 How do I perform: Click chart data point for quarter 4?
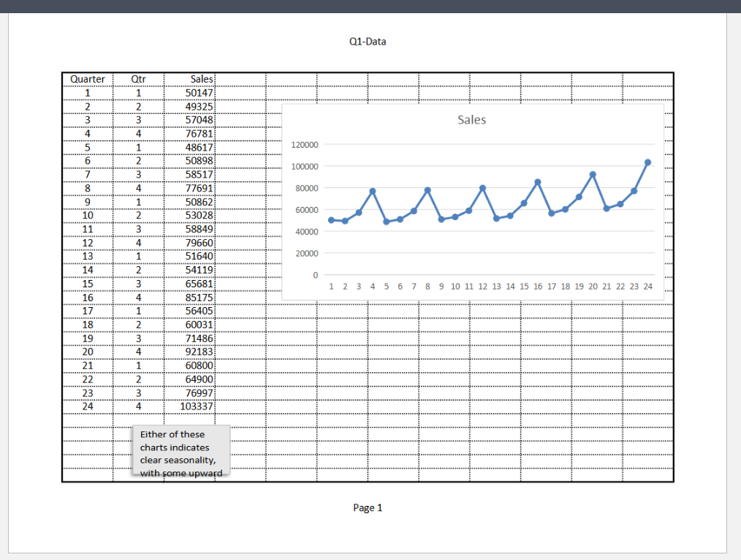tap(373, 192)
